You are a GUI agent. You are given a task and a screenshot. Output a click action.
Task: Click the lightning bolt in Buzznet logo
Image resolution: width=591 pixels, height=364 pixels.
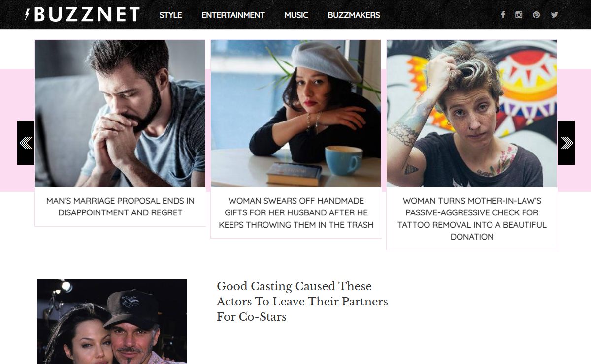coord(28,14)
